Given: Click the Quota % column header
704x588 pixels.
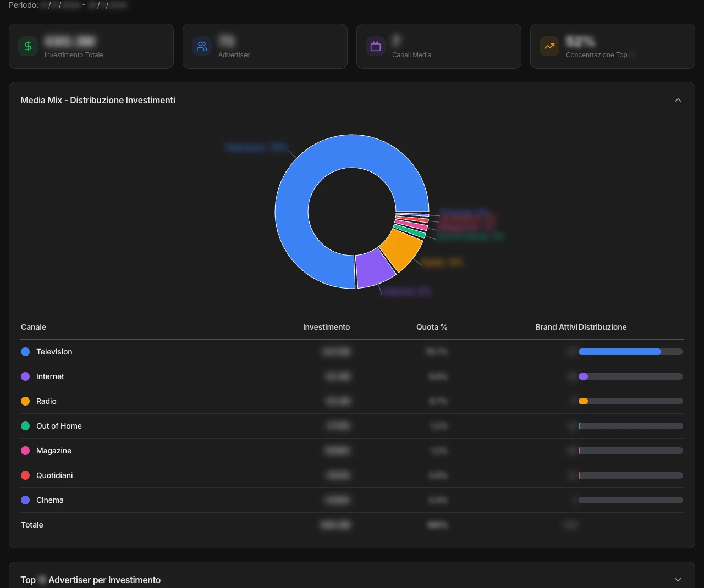Looking at the screenshot, I should click(x=432, y=327).
